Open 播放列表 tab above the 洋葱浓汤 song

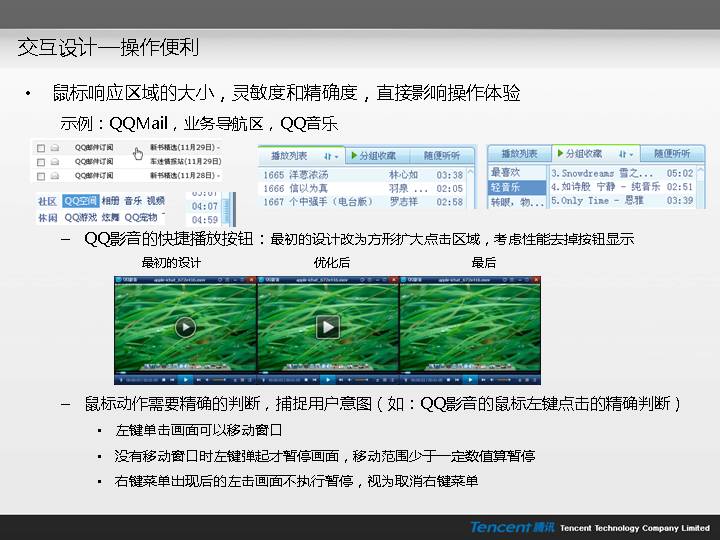(x=289, y=156)
